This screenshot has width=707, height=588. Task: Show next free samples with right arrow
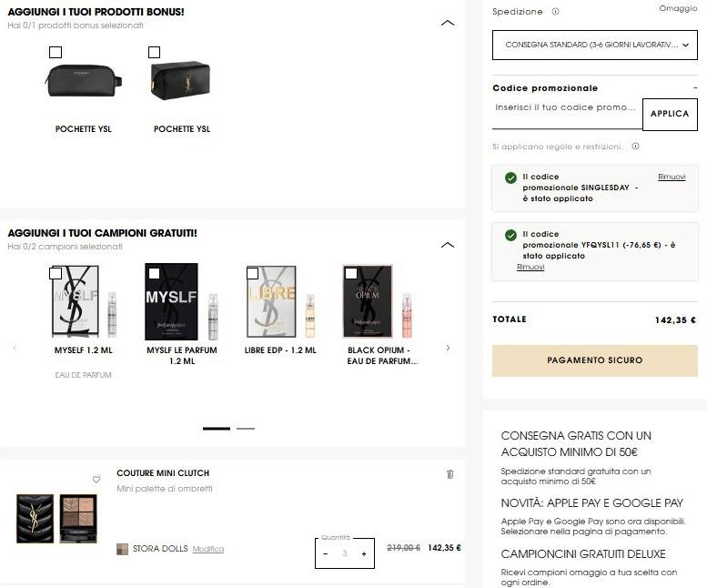coord(448,348)
